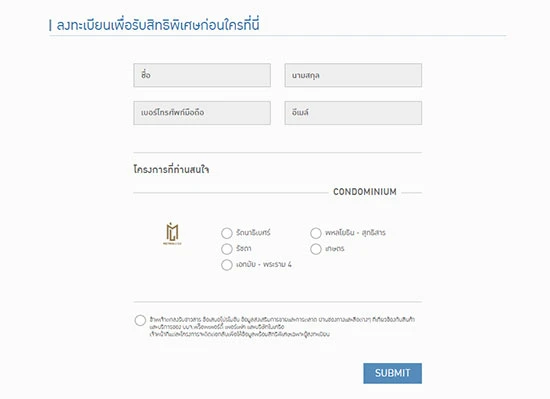Screen dimensions: 550x399
Task: Click the พหลโยธิน - สุทธิสาร label text
Action: [355, 232]
